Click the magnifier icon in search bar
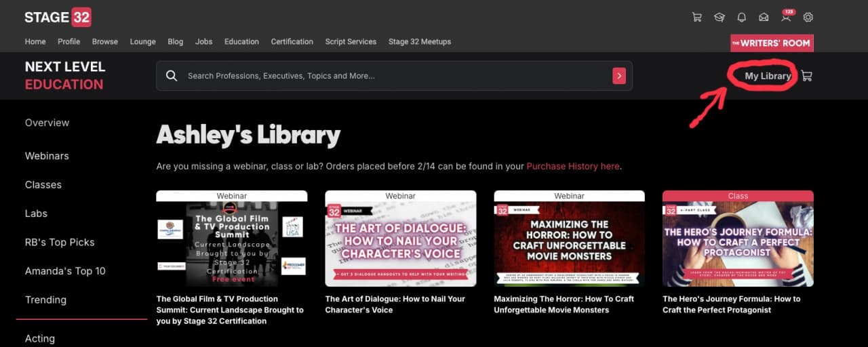The height and width of the screenshot is (347, 868). (x=172, y=76)
